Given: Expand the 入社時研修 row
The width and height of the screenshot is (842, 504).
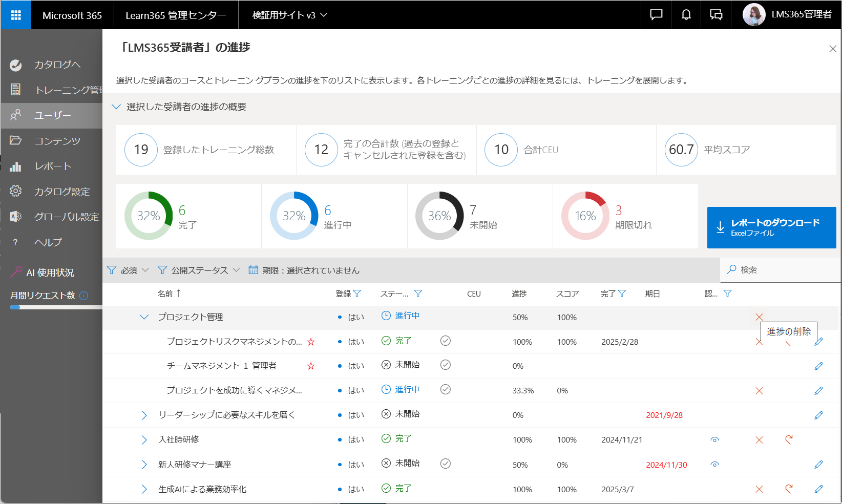Looking at the screenshot, I should coord(144,440).
